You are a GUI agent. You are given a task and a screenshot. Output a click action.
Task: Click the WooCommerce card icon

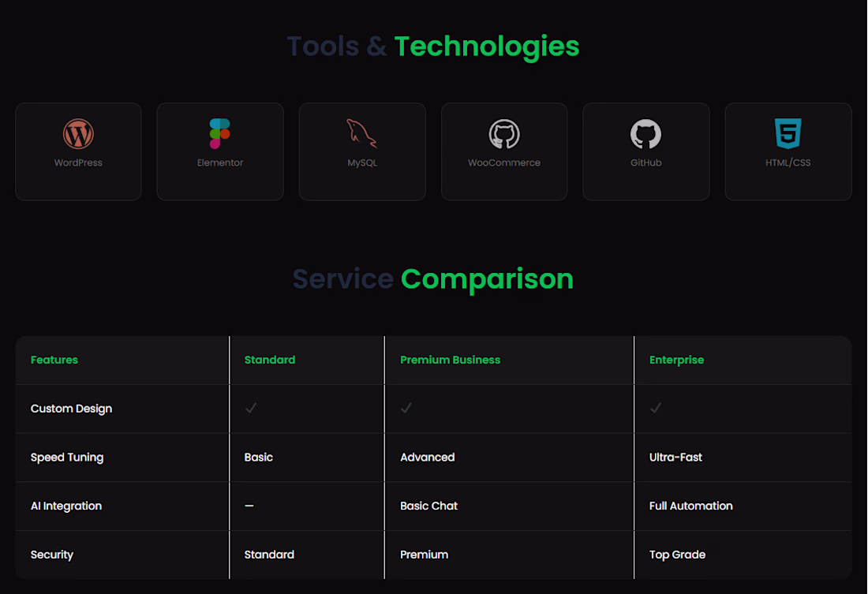503,134
